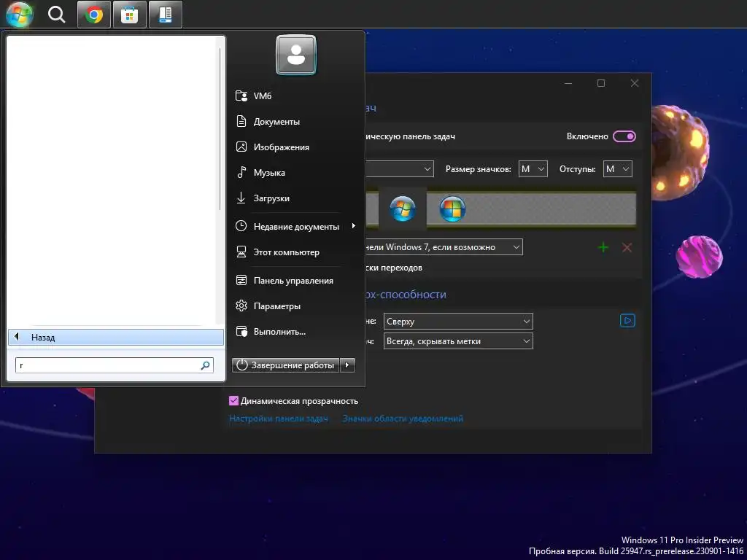Open the Значки области уведомлений link

pyautogui.click(x=403, y=419)
